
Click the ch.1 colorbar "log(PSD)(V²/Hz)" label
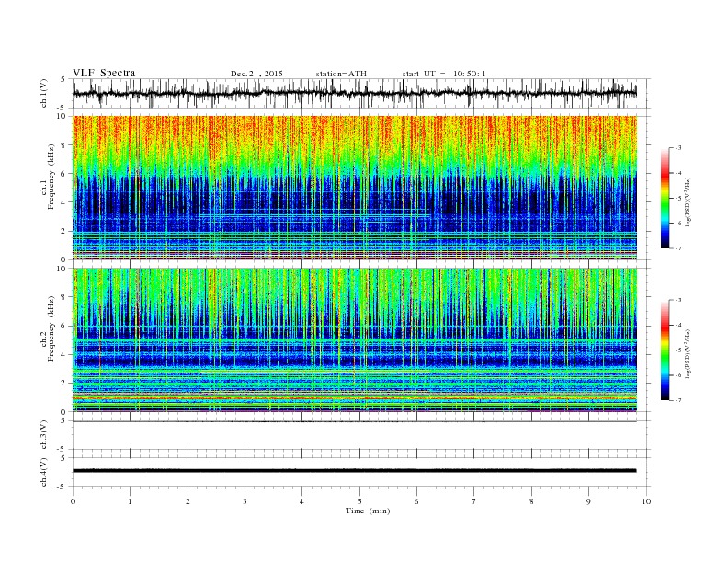688,202
